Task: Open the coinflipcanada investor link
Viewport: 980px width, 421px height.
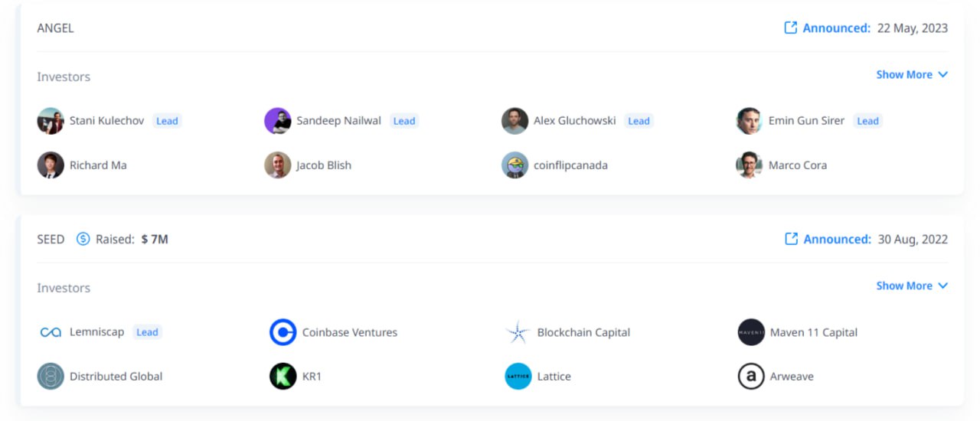Action: pos(570,165)
